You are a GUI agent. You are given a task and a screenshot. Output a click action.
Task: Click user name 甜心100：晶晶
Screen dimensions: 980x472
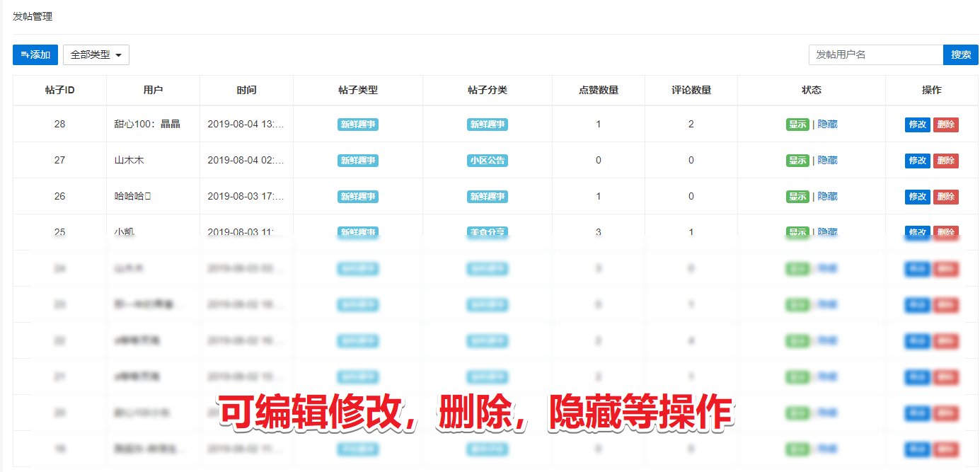[147, 125]
